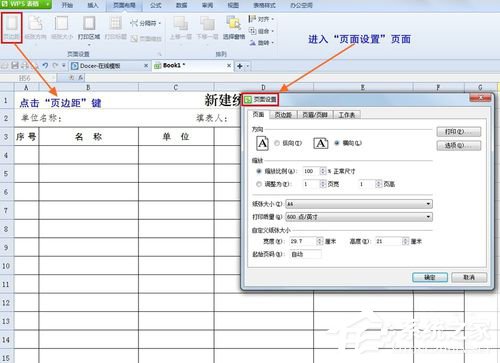This screenshot has width=500, height=363.
Task: Close the Docer-在线模板 tab
Action: coord(146,66)
